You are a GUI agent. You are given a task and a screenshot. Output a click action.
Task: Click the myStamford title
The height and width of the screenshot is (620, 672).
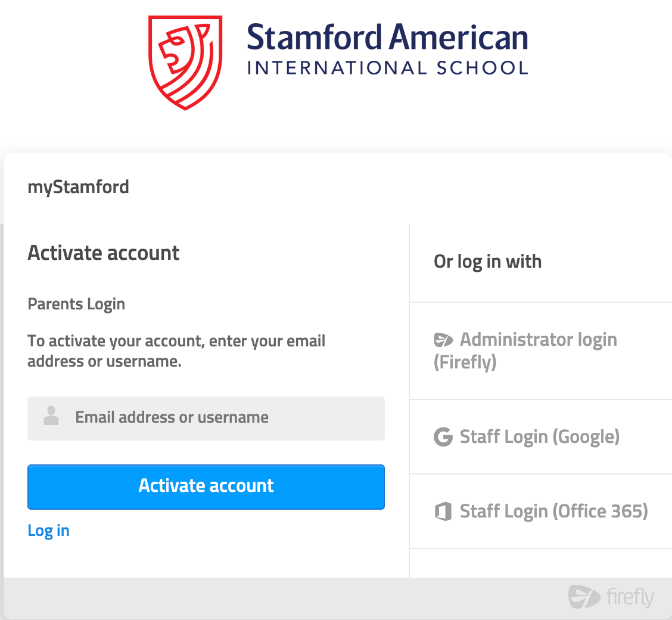79,187
